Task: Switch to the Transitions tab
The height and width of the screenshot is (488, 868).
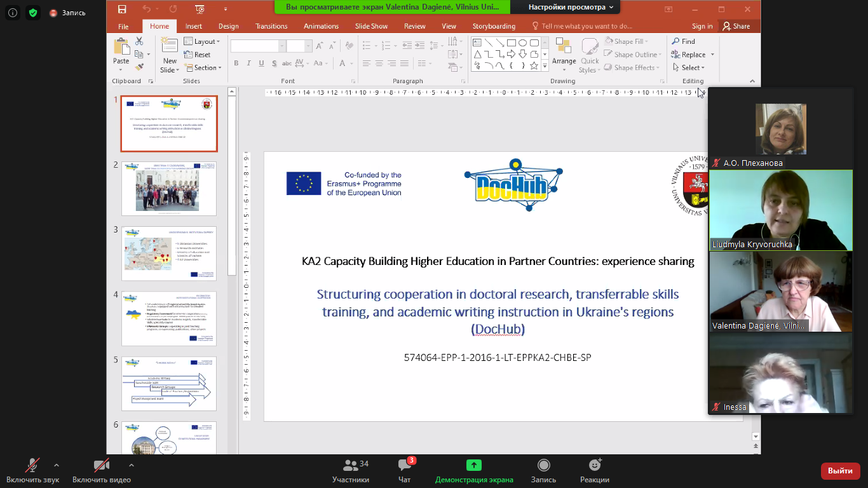Action: tap(271, 26)
